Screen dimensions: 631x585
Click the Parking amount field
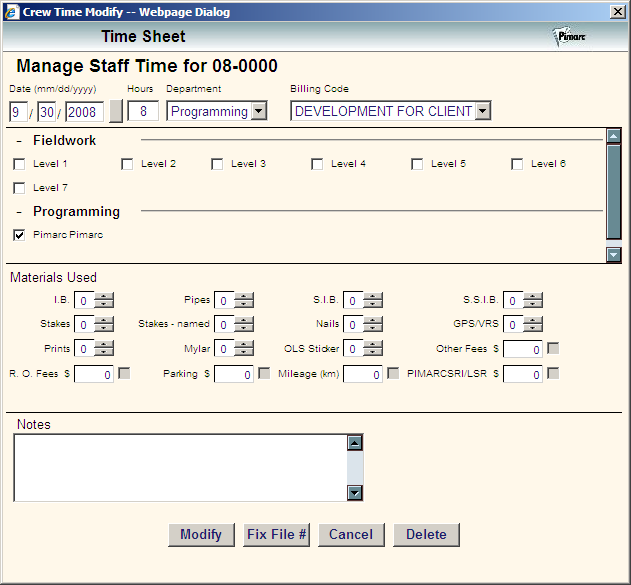tap(234, 375)
